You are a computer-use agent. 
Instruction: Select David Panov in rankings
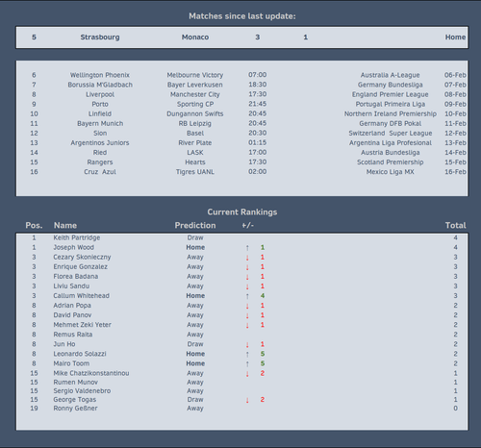(x=72, y=315)
